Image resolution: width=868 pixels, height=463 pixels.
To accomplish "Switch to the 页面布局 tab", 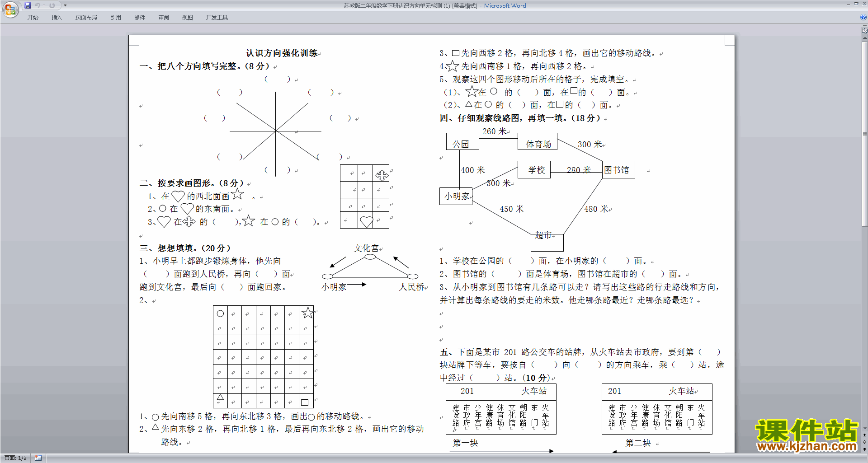I will tap(86, 18).
